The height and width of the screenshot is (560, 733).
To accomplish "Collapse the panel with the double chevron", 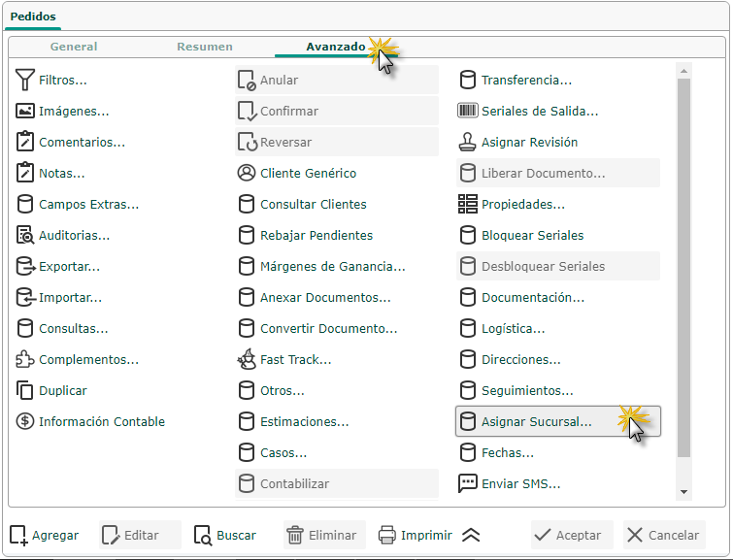I will coord(471,535).
